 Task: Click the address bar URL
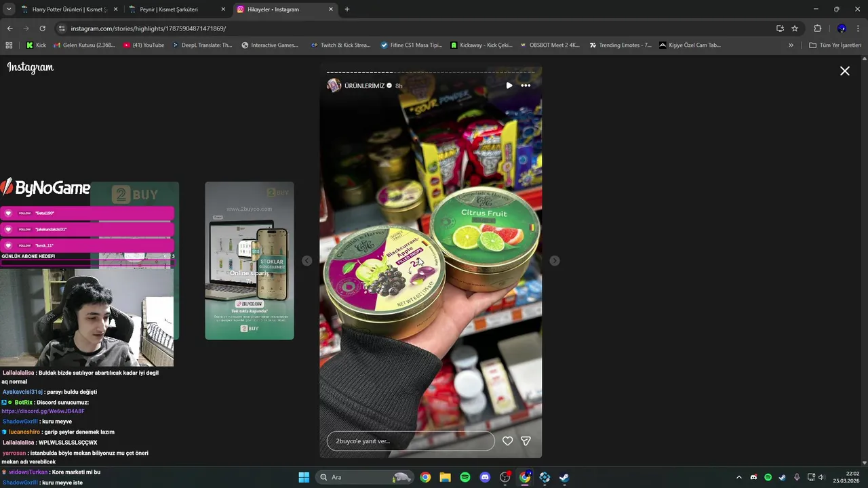pos(149,28)
